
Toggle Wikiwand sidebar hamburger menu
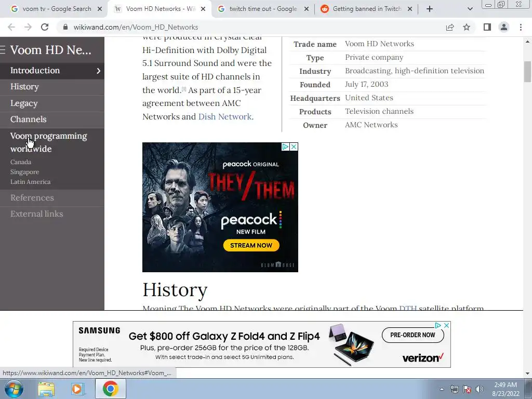(3, 50)
